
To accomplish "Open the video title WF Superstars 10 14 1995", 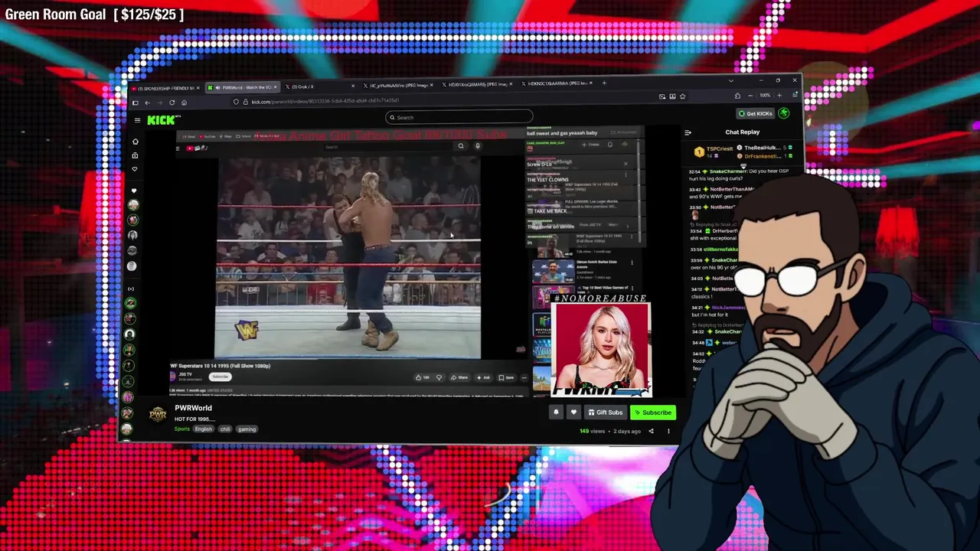I will coord(220,366).
